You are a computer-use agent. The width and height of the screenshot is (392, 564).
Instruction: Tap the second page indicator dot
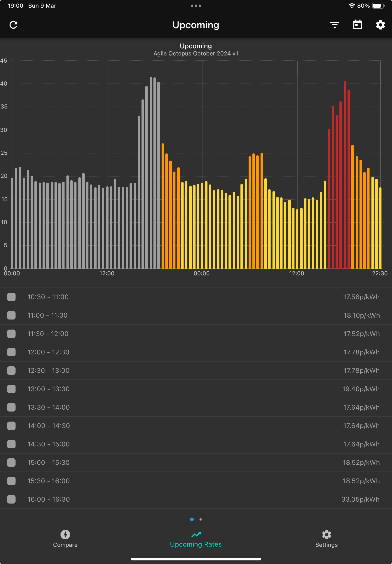[201, 519]
